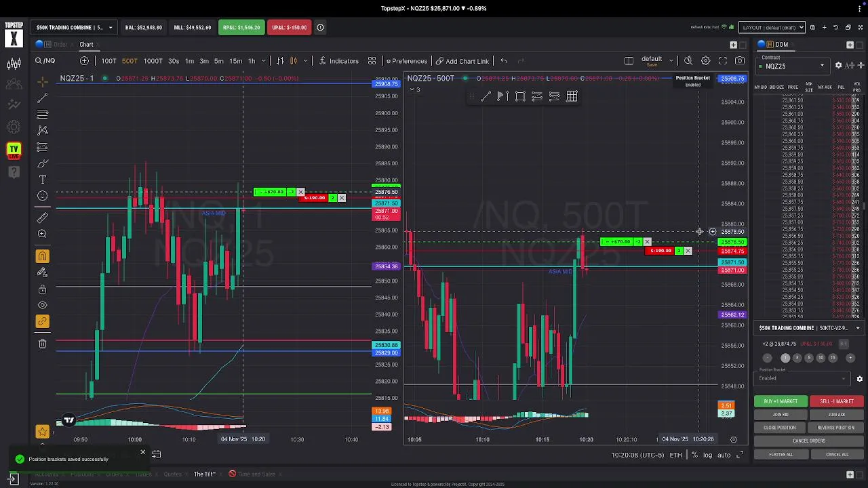Image resolution: width=868 pixels, height=488 pixels.
Task: Select the 15m timeframe
Action: click(235, 61)
